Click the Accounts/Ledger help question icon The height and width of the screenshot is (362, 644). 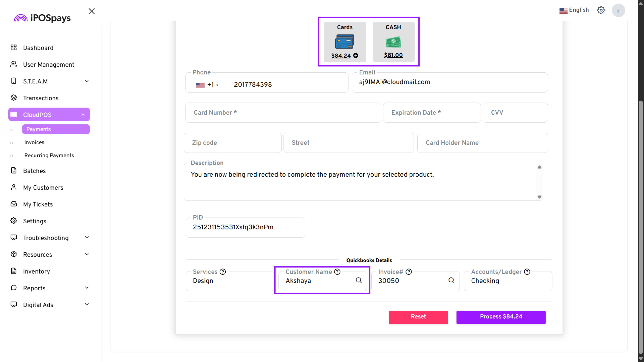pos(527,271)
